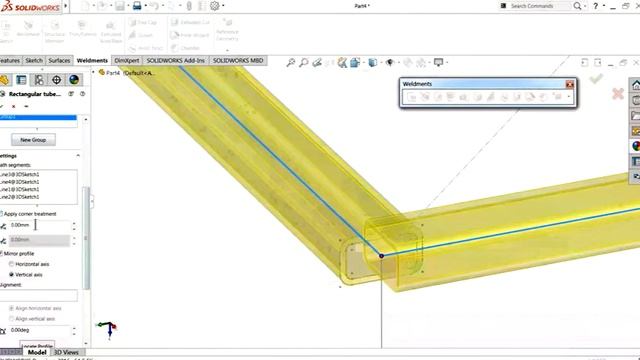Increase the rotation angle with up spinner
This screenshot has height=360, width=640.
point(74,328)
